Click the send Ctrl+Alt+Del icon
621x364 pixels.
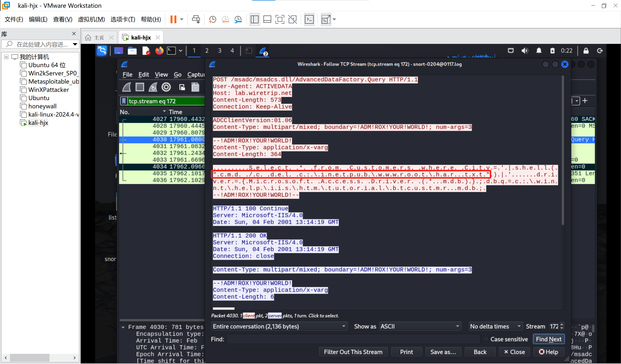pos(196,19)
